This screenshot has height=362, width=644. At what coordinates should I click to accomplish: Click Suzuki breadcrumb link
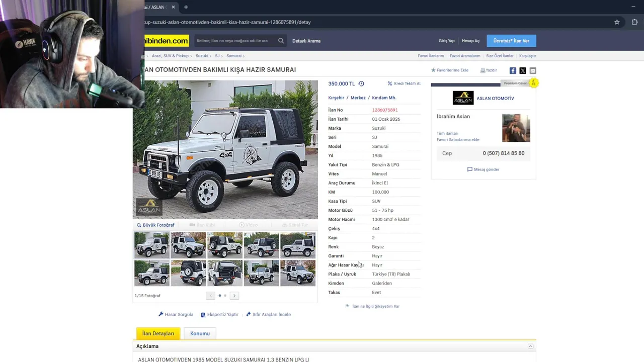202,56
